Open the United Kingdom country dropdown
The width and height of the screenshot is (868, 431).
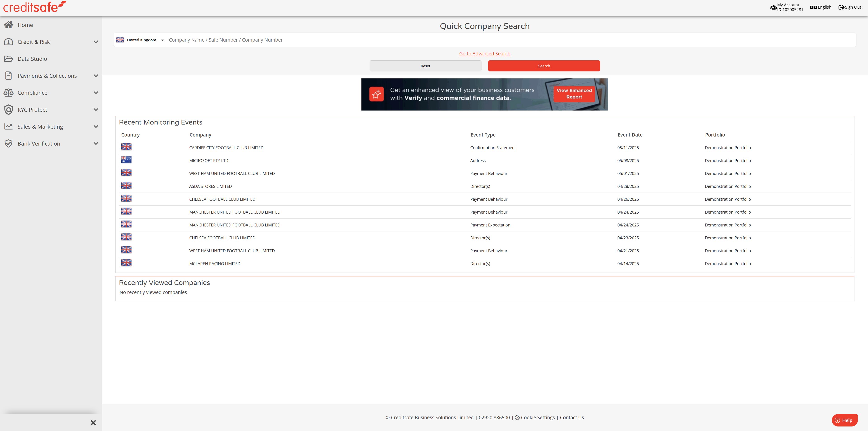click(140, 40)
